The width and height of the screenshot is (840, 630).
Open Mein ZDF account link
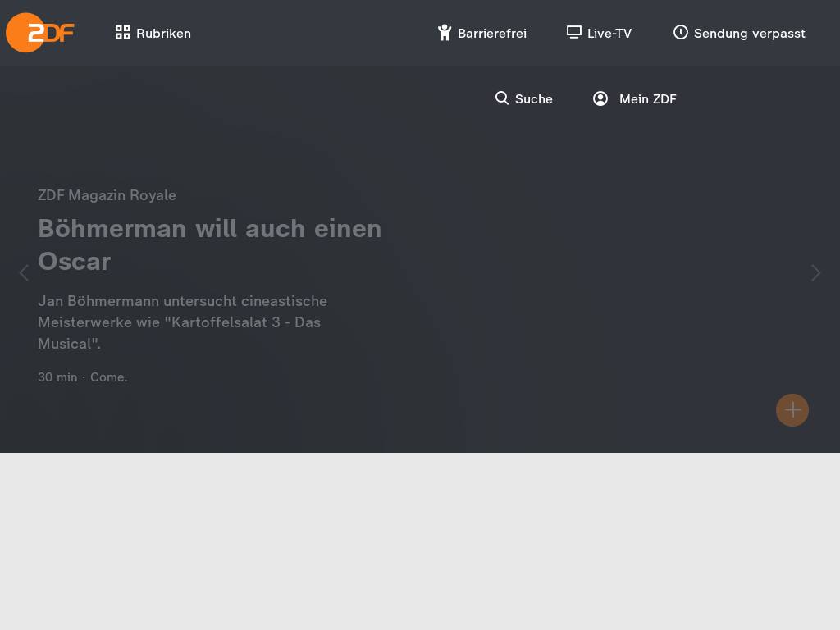635,98
